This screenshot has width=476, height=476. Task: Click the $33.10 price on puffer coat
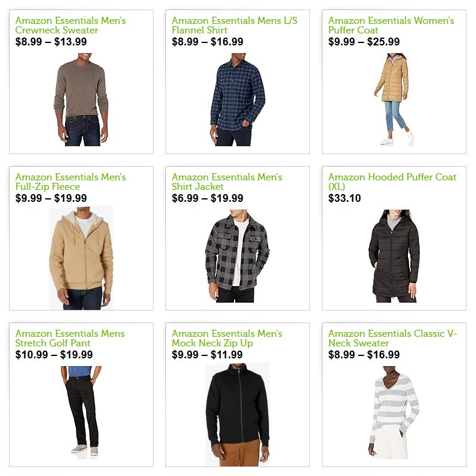coord(345,198)
